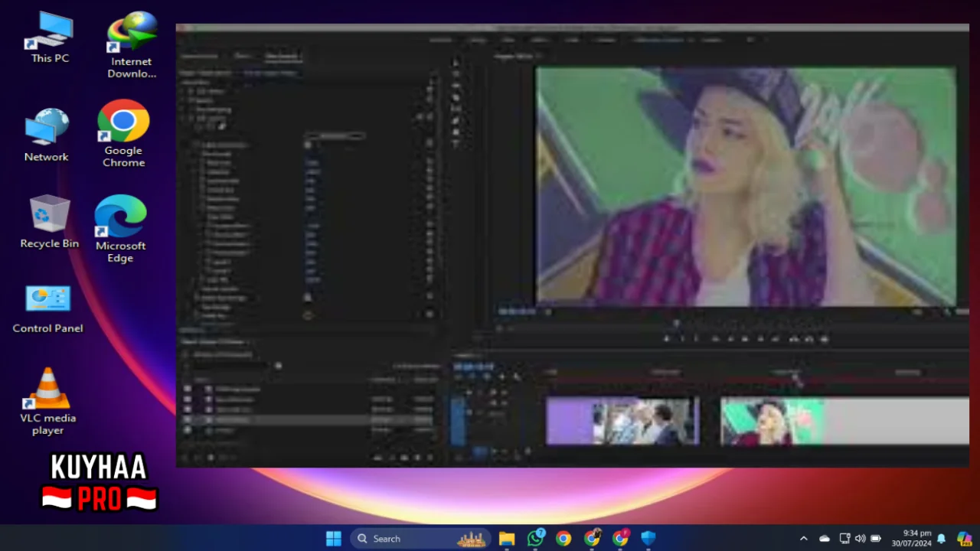Show hidden system tray icons
This screenshot has height=551, width=980.
tap(803, 539)
